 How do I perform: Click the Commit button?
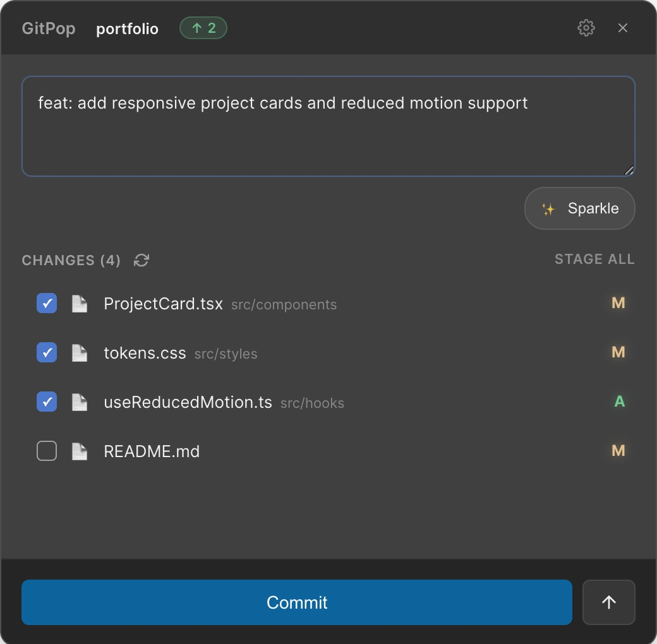pos(297,602)
